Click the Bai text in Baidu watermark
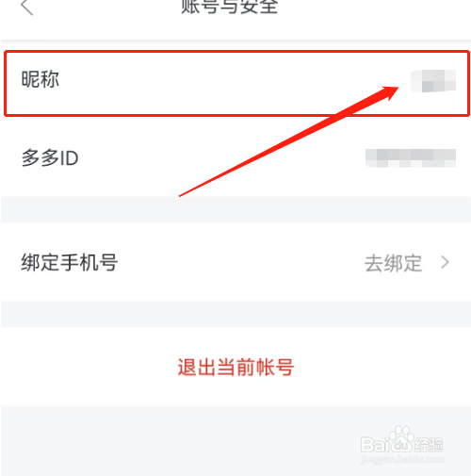The width and height of the screenshot is (471, 476). point(376,444)
